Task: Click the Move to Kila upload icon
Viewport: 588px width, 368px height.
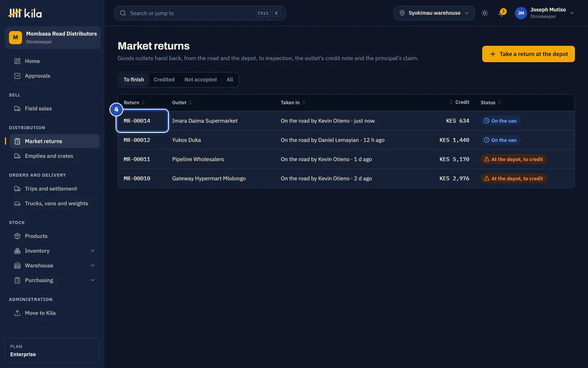Action: [x=17, y=313]
